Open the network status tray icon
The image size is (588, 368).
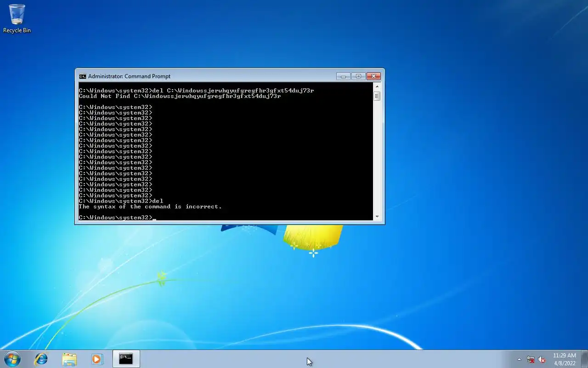pos(531,359)
